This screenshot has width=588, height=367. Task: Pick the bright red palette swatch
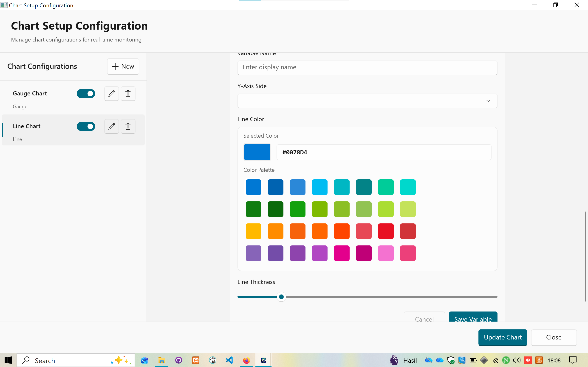(x=386, y=231)
